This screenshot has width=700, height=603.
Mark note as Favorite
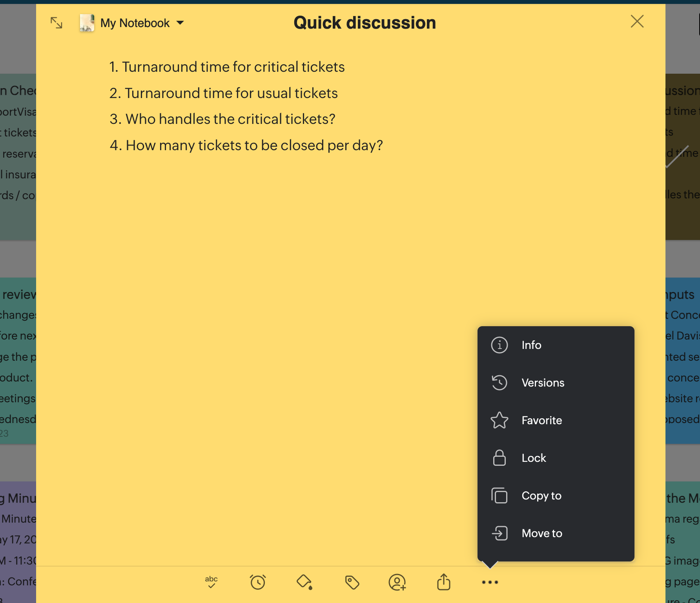556,420
